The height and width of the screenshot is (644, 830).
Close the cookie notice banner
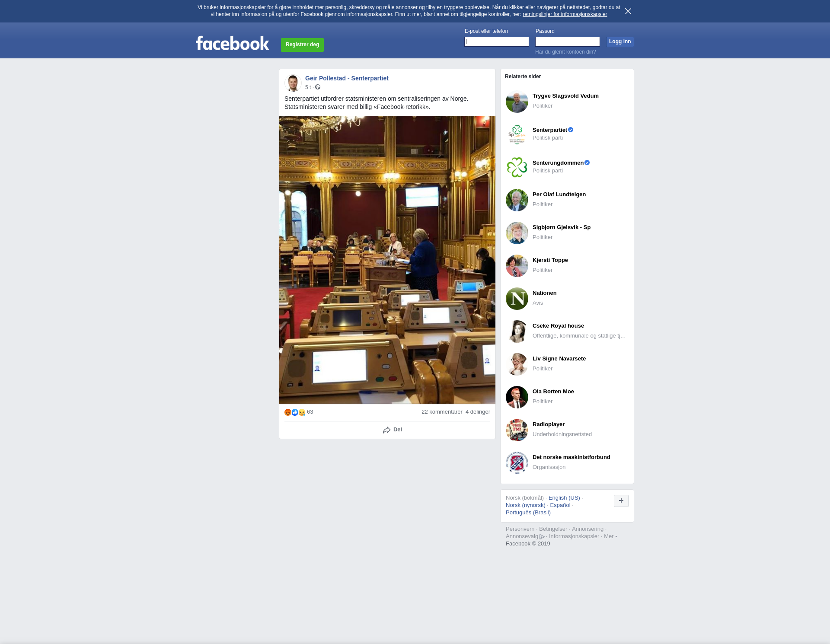(x=628, y=11)
